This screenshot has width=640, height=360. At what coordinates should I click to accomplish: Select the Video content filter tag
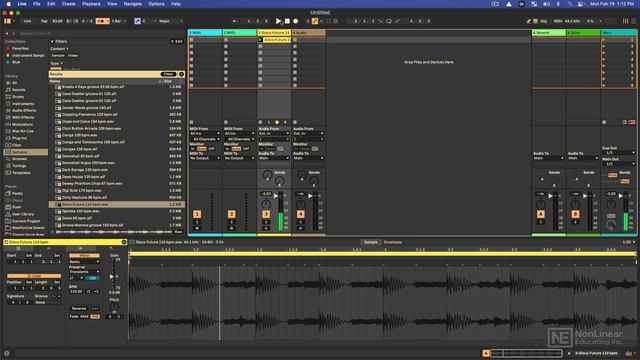coord(73,56)
